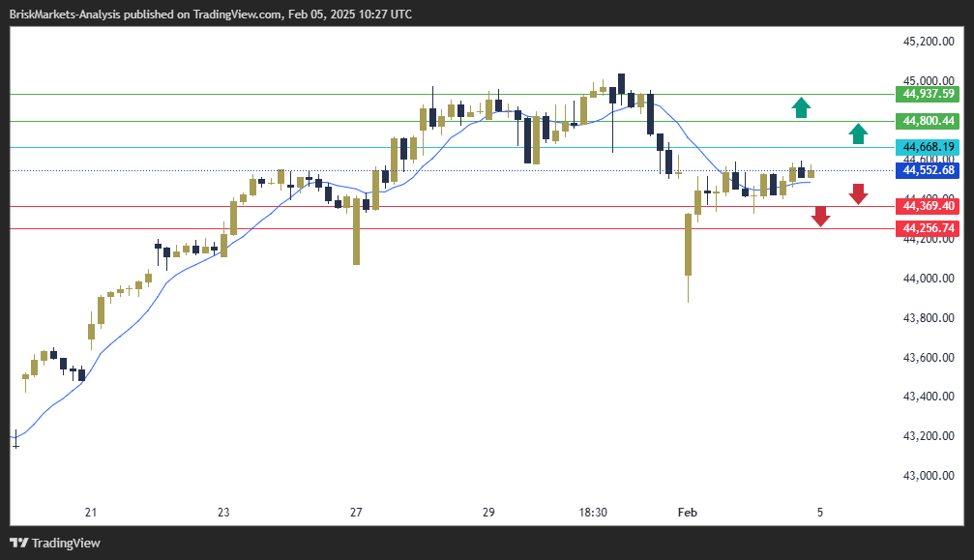Click the 45,200.00 price axis label
Screen dimensions: 974x560
pyautogui.click(x=928, y=42)
